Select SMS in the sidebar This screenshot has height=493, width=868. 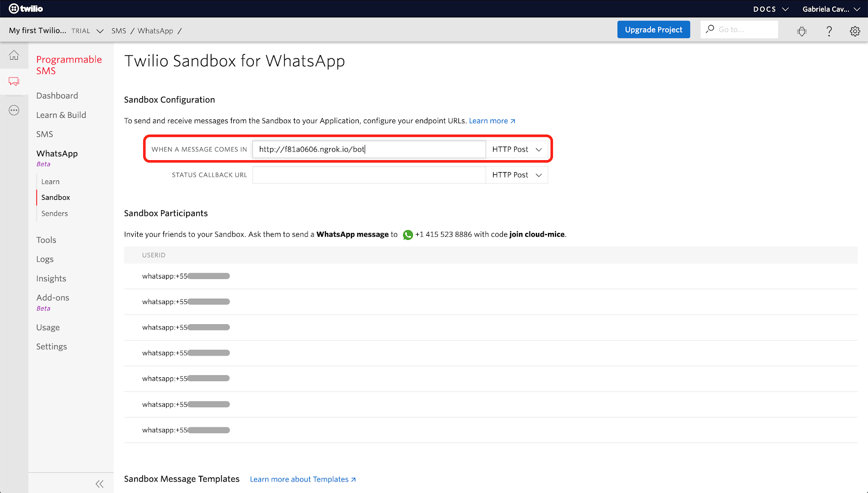click(x=44, y=134)
